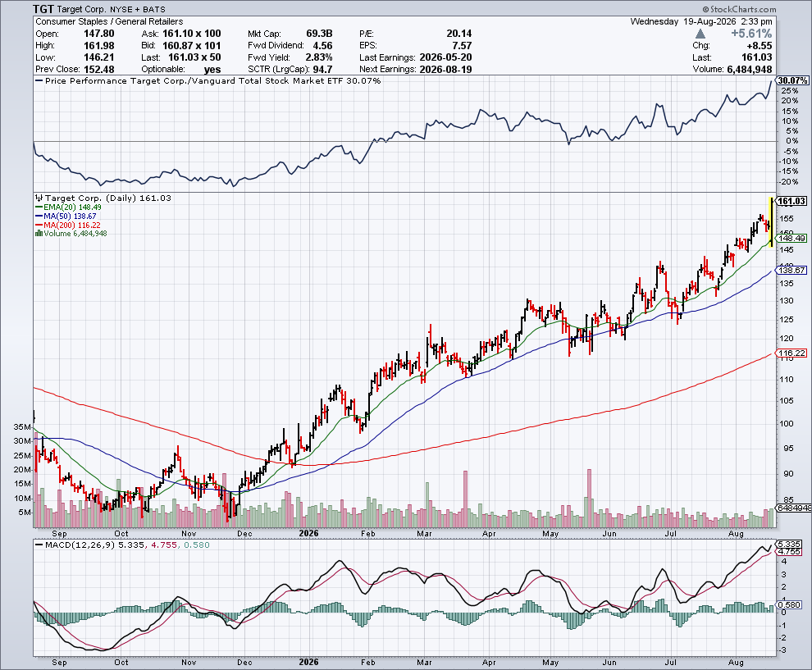Click the Ask quote 161.10 x 100
The width and height of the screenshot is (812, 670).
pos(192,34)
